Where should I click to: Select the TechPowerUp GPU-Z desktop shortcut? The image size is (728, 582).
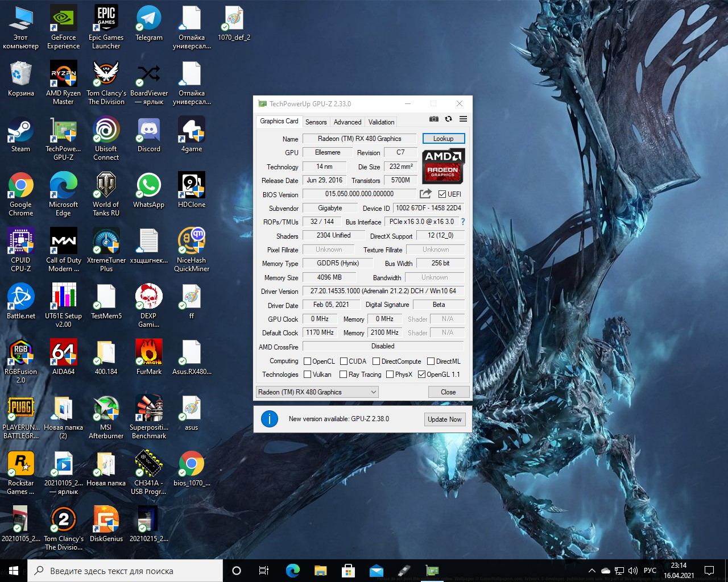pyautogui.click(x=64, y=139)
